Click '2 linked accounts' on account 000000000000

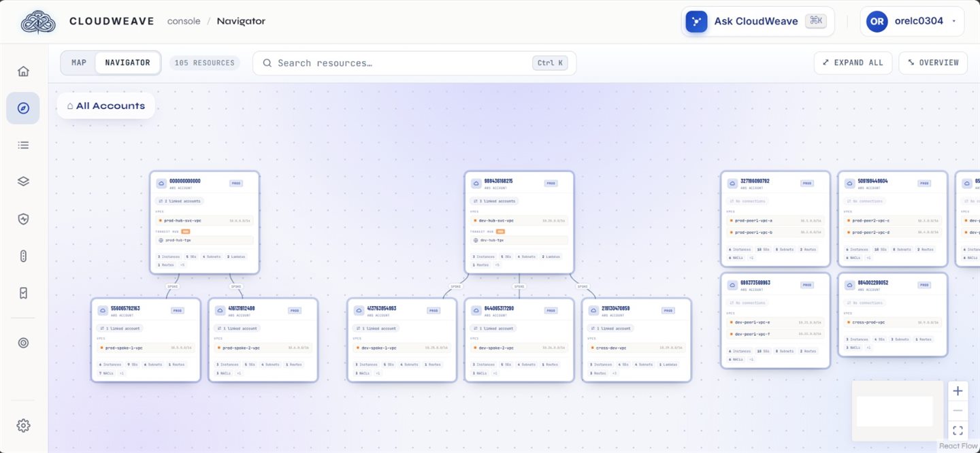(x=180, y=201)
